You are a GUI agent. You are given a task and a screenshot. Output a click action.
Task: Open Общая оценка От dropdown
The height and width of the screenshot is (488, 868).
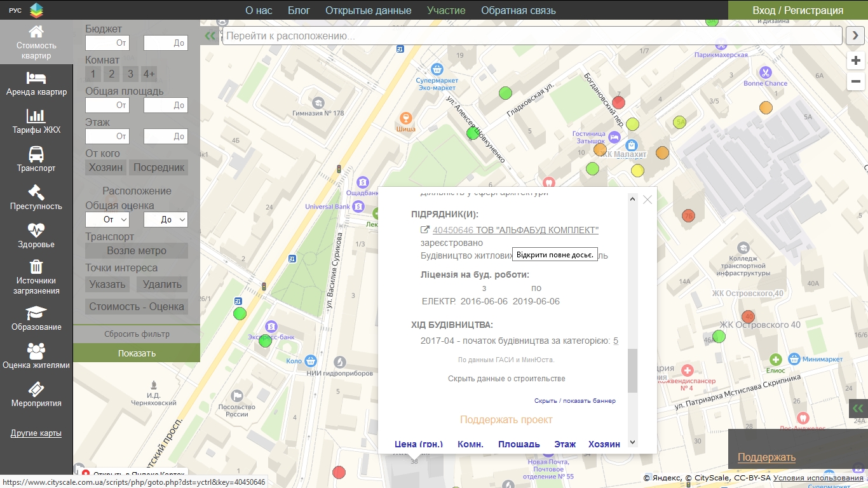(107, 219)
